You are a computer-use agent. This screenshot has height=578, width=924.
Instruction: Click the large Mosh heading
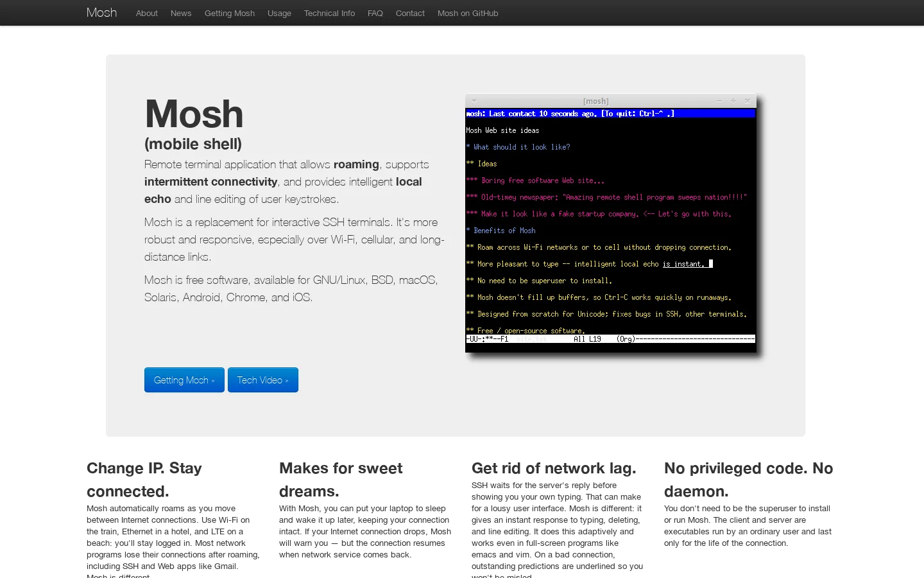[194, 114]
